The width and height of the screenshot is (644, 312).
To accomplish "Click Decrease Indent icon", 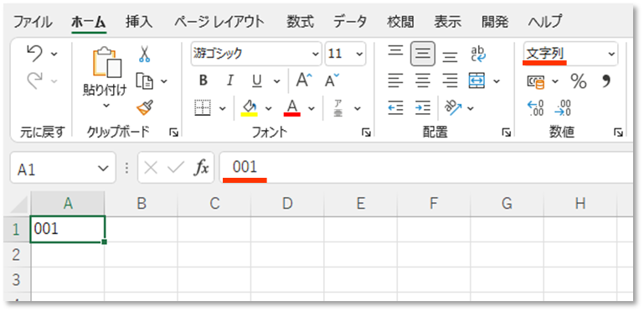I will [396, 107].
